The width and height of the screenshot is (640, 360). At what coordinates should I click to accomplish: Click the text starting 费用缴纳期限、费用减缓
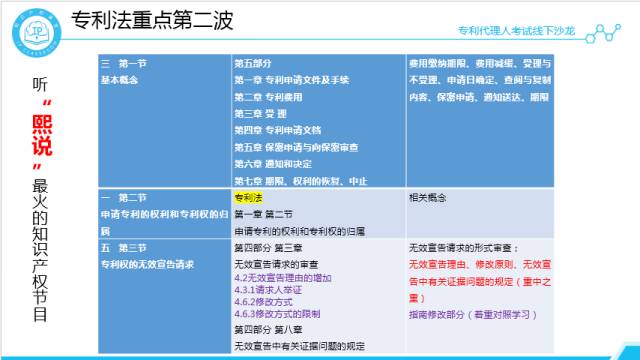[480, 80]
